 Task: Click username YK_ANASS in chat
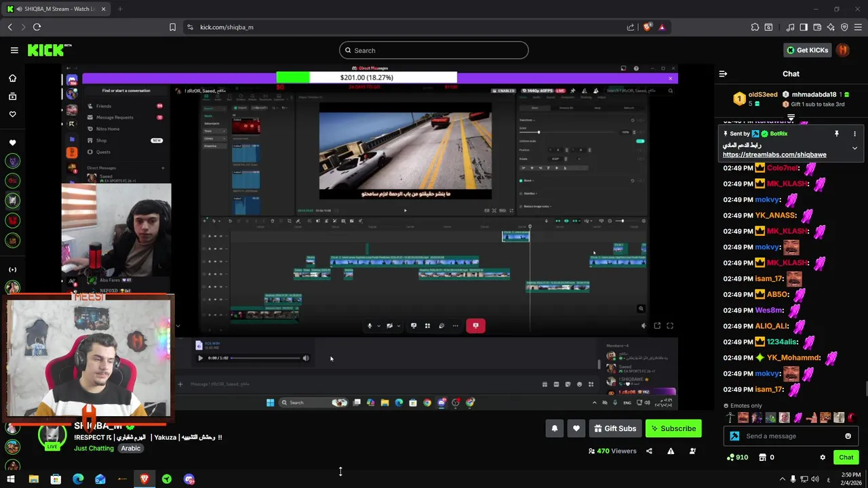pos(775,216)
